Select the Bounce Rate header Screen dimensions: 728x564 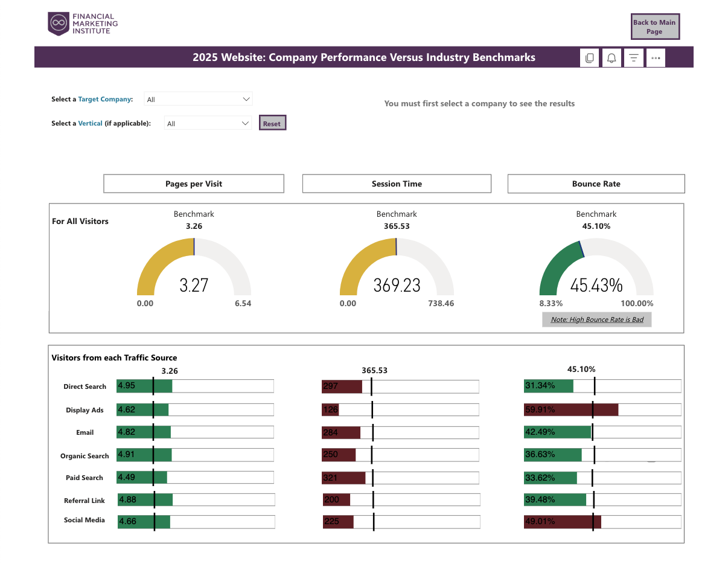596,184
